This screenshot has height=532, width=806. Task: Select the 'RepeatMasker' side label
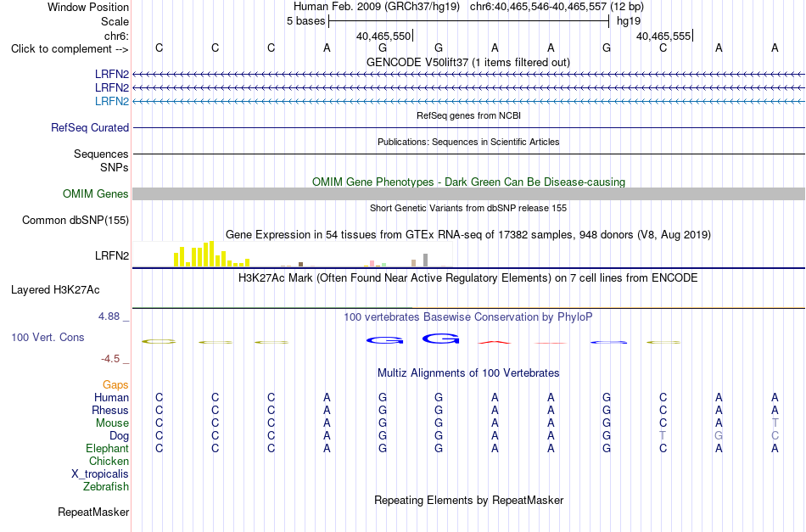[x=93, y=512]
